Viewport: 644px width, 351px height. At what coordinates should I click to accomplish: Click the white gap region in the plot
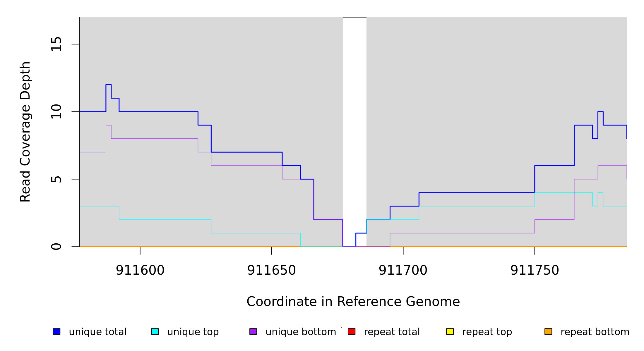354,117
